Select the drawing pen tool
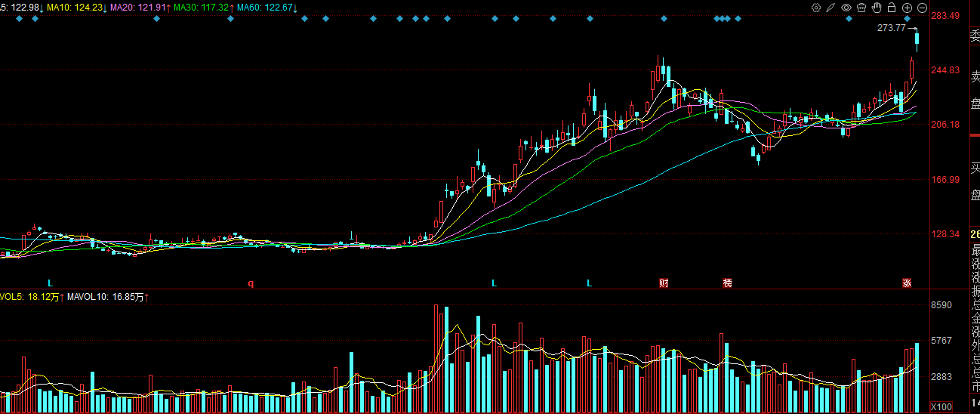 tap(831, 8)
